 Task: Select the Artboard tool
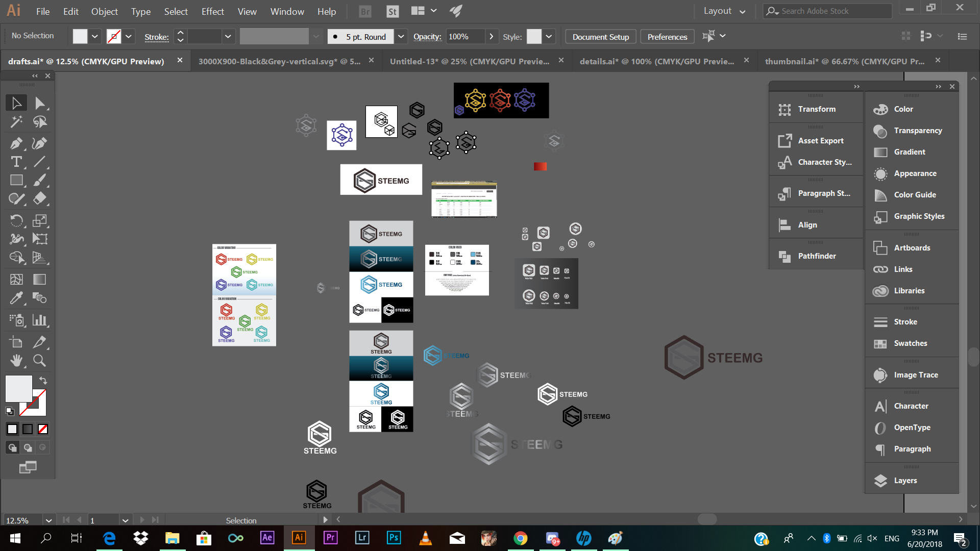coord(16,342)
